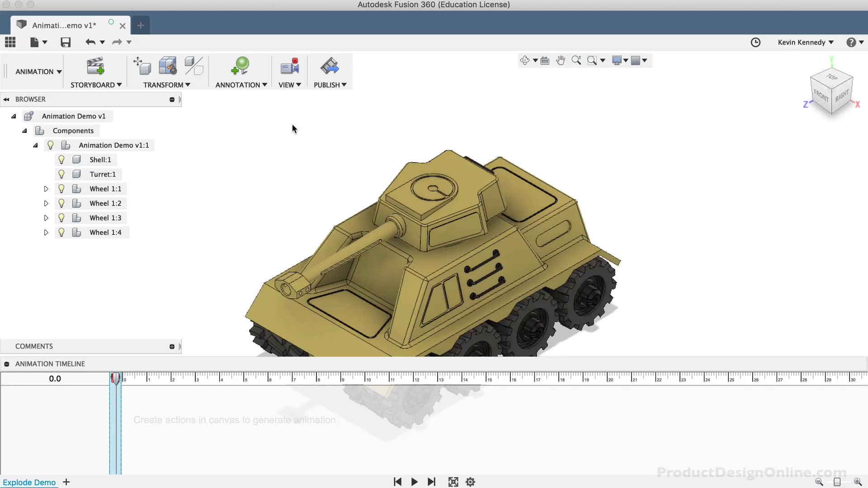
Task: Open the TRANSFORM menu
Action: (166, 84)
